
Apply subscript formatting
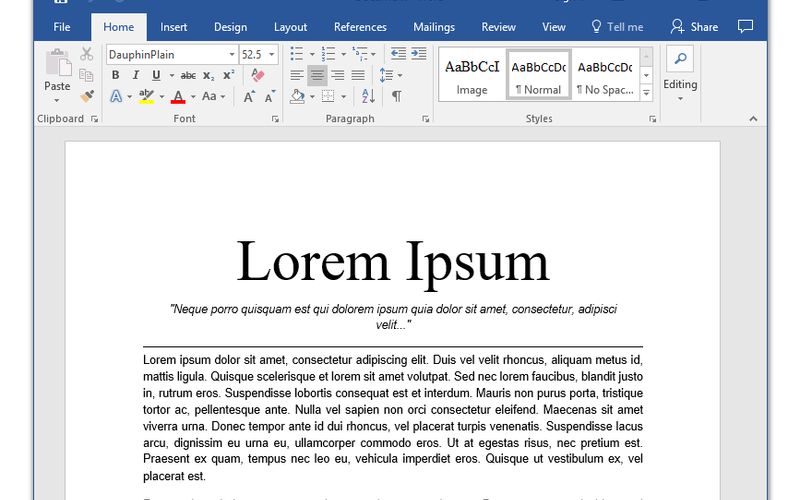(x=208, y=75)
